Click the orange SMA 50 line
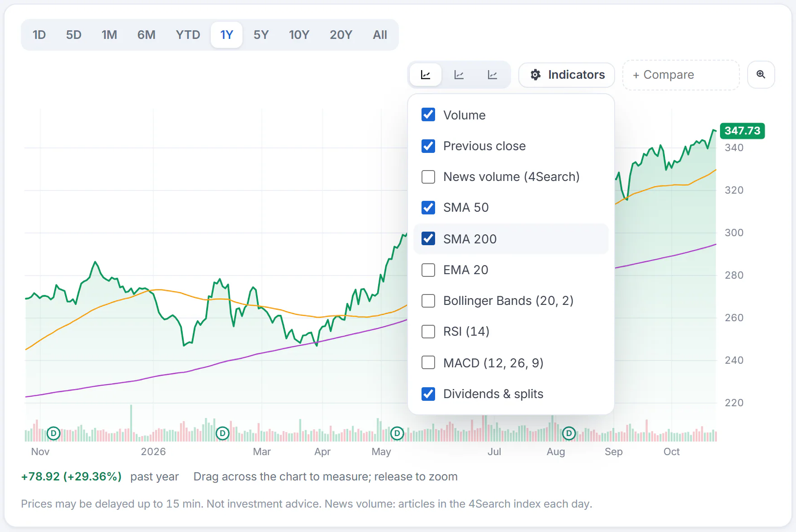This screenshot has width=796, height=532. (x=181, y=293)
